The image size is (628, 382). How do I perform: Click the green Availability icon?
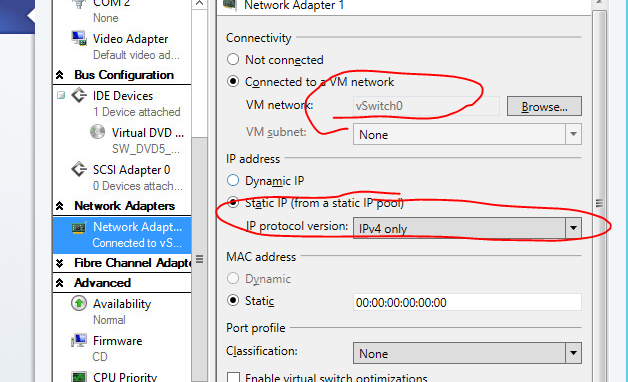tap(79, 303)
